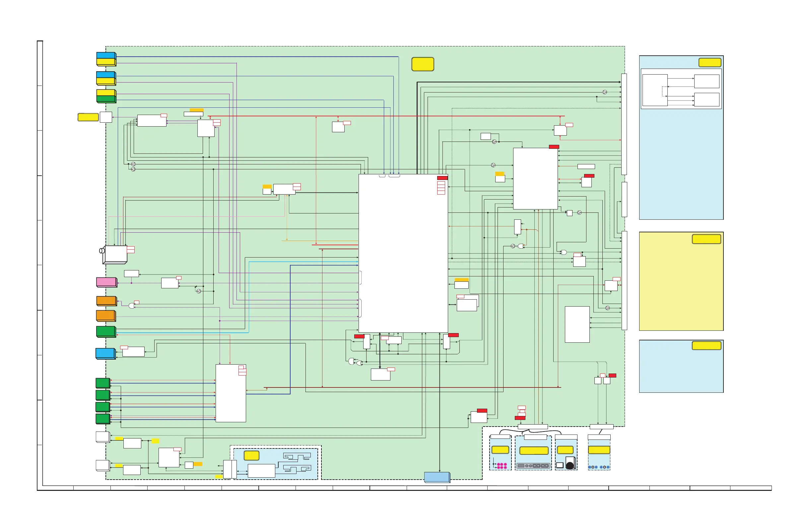The height and width of the screenshot is (525, 812).
Task: Click yellow label in top-right light blue panel
Action: [709, 62]
